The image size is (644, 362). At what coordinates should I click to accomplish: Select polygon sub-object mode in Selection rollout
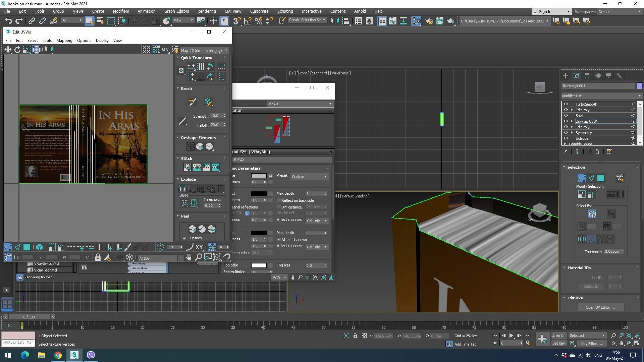601,178
